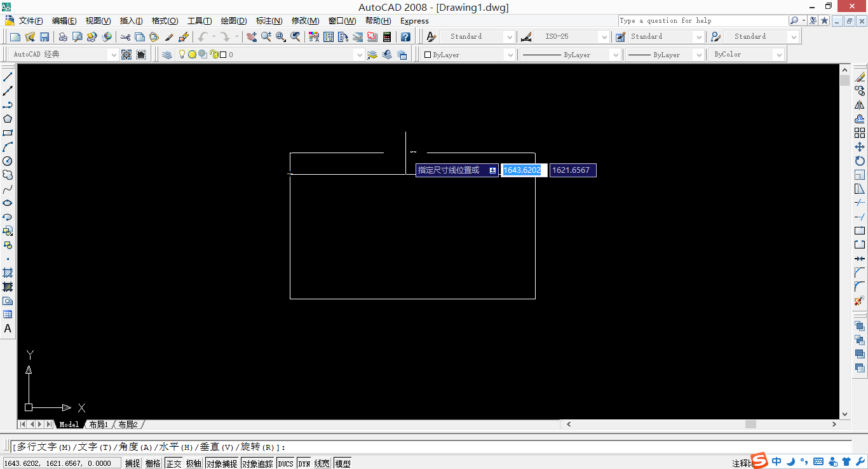
Task: Open the 绘图(D) menu
Action: (234, 21)
